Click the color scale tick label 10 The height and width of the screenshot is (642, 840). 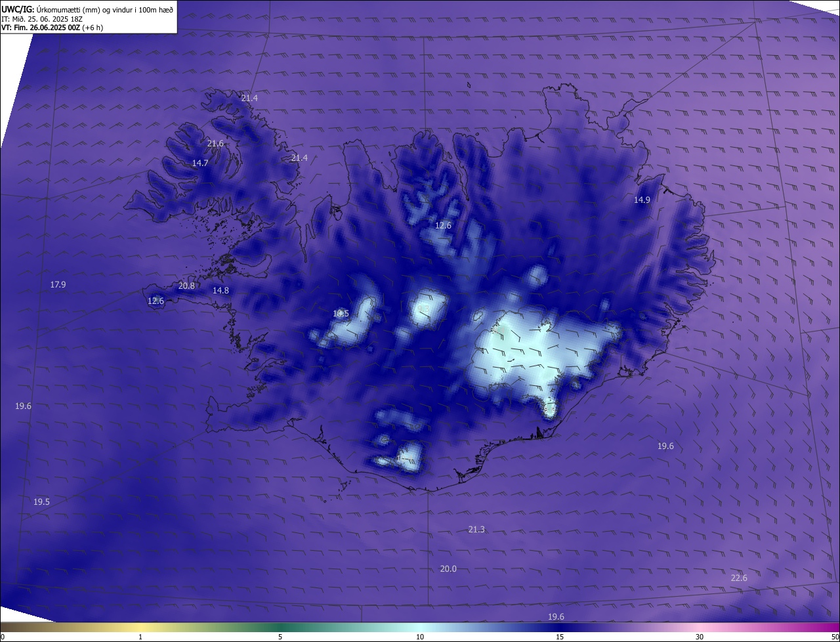tap(420, 637)
